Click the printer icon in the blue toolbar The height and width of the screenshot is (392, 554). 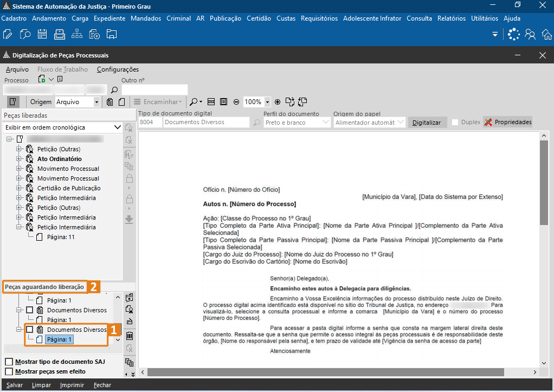[60, 34]
